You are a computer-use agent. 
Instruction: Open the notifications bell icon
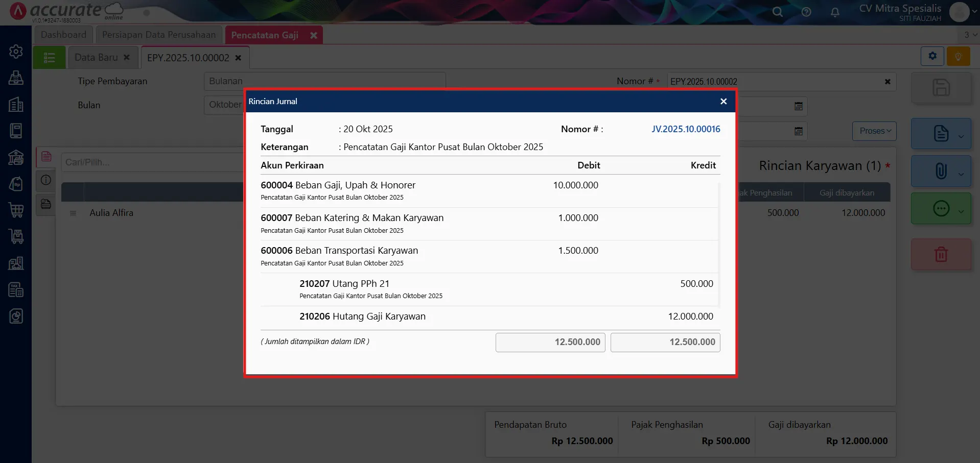[x=835, y=12]
